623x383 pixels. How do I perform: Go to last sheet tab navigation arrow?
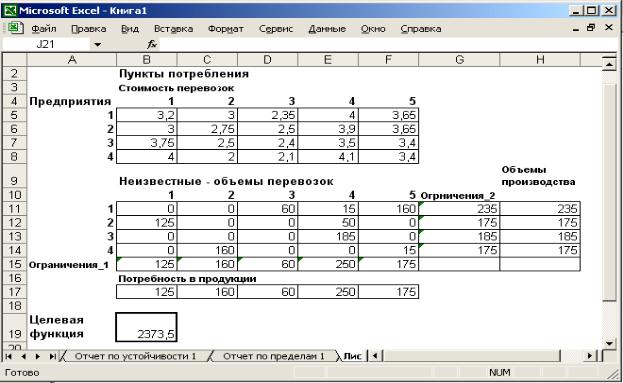52,356
